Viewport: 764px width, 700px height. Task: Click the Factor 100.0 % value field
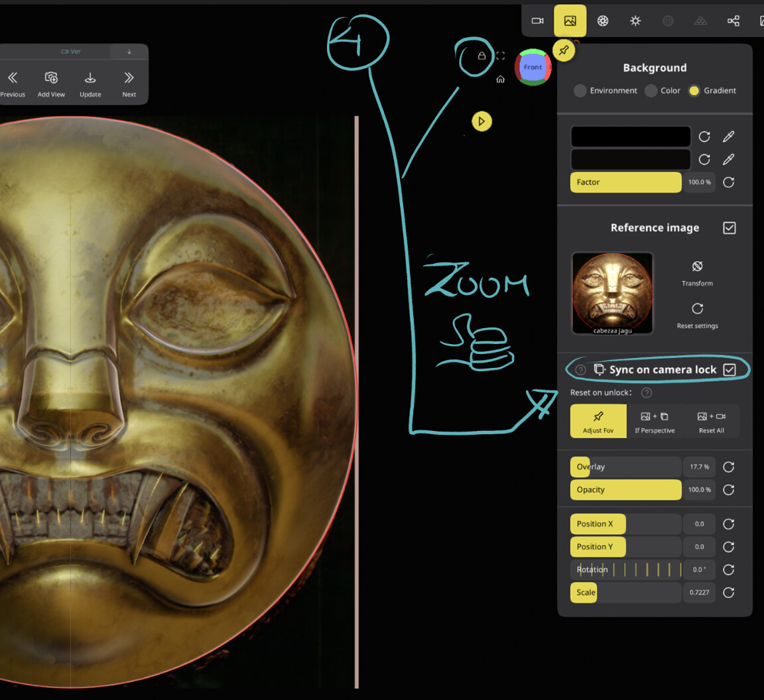click(x=699, y=182)
